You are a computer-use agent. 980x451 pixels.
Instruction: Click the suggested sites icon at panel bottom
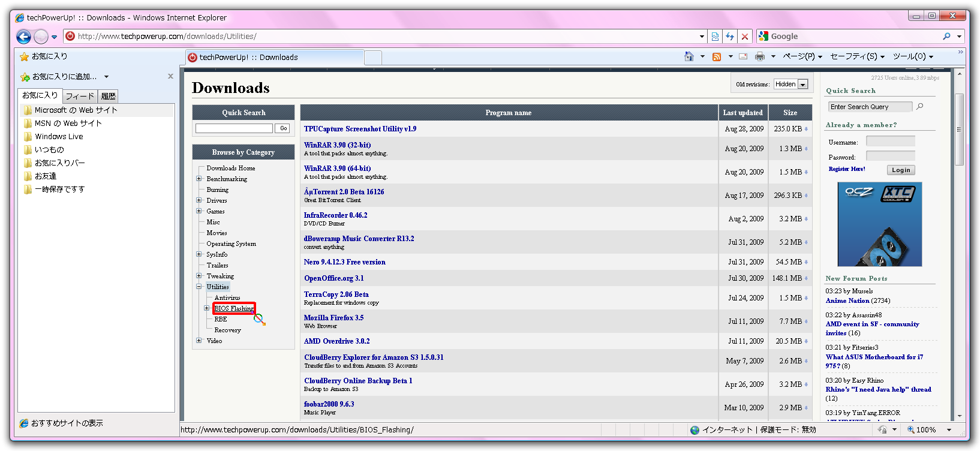24,423
